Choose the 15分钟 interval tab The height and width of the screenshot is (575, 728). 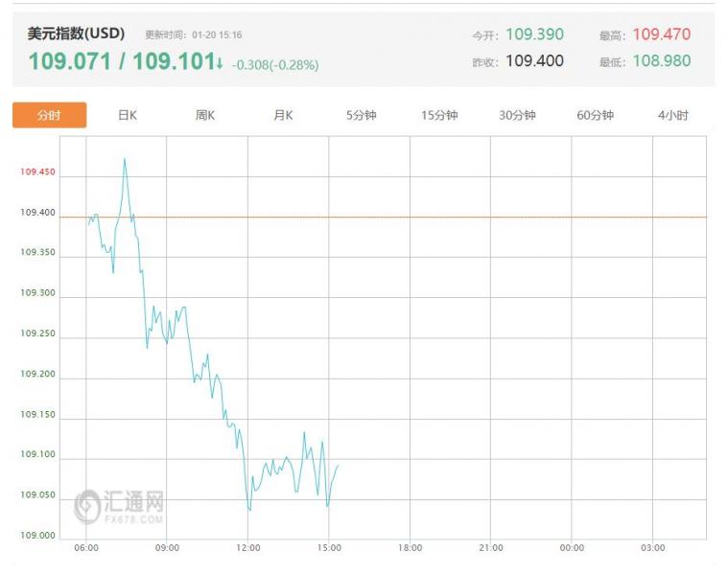[439, 115]
